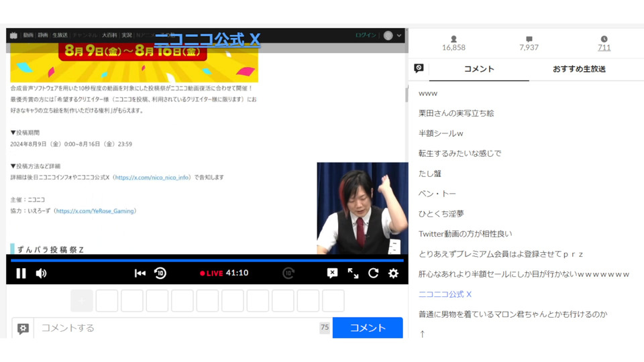The height and width of the screenshot is (362, 644).
Task: Select comment とりあえずプレミアム会員はよ登録させて
Action: (x=500, y=254)
